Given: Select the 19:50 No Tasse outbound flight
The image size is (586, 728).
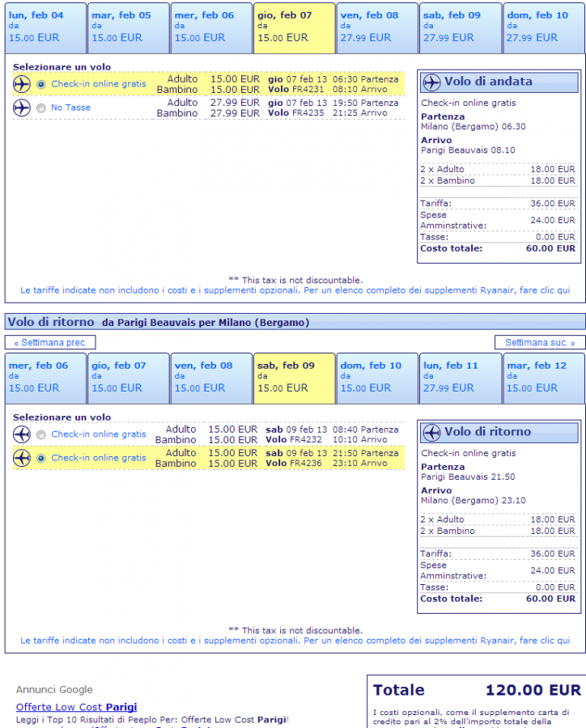Looking at the screenshot, I should 41,108.
